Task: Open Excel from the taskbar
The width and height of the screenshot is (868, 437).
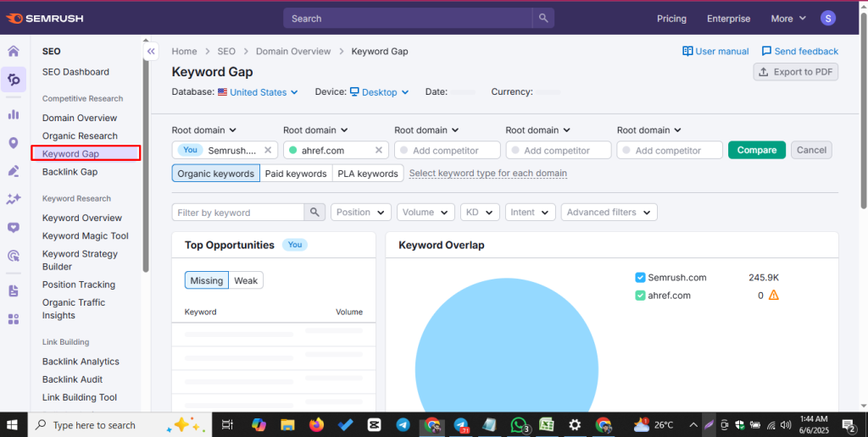Action: pos(547,425)
